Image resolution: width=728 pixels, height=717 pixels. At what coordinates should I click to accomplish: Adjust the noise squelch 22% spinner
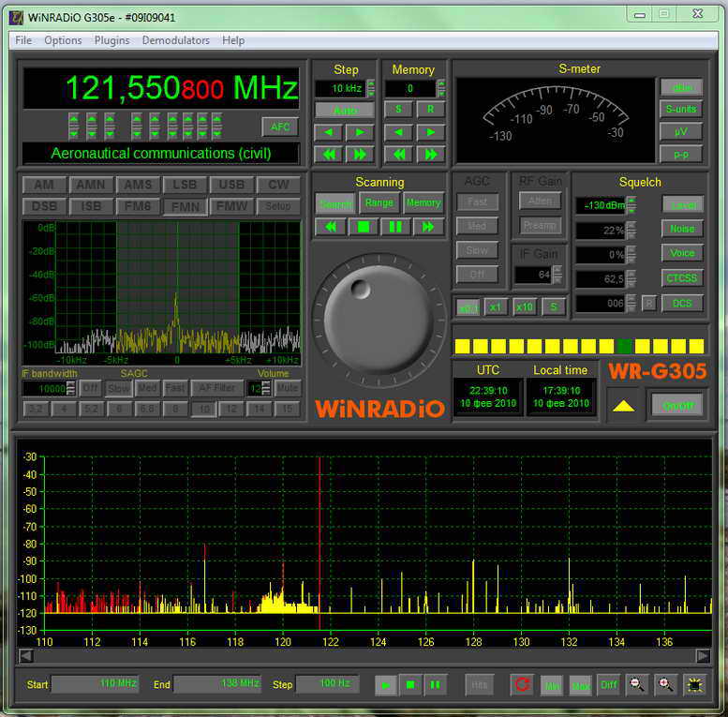(631, 231)
